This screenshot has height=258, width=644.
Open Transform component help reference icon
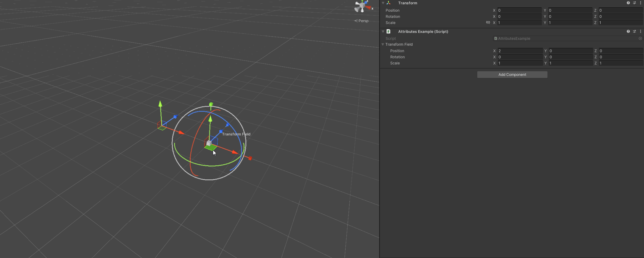(x=628, y=3)
